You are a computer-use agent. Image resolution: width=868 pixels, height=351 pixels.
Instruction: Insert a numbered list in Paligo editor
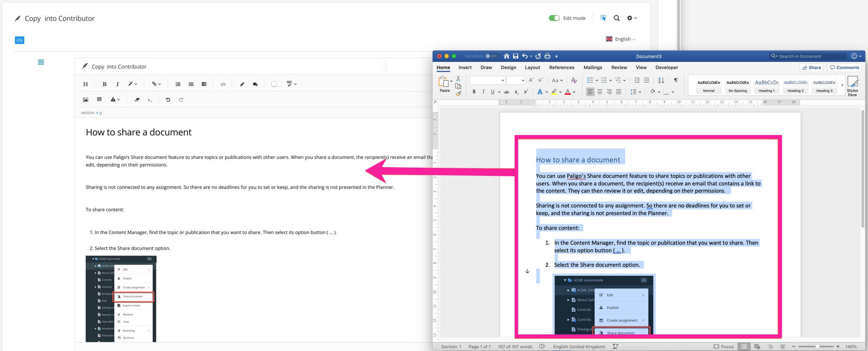[178, 84]
